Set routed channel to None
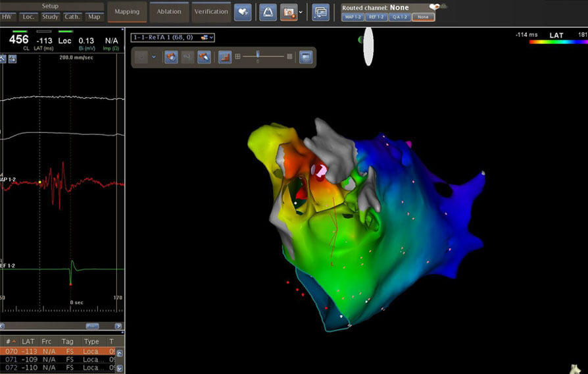 click(423, 17)
